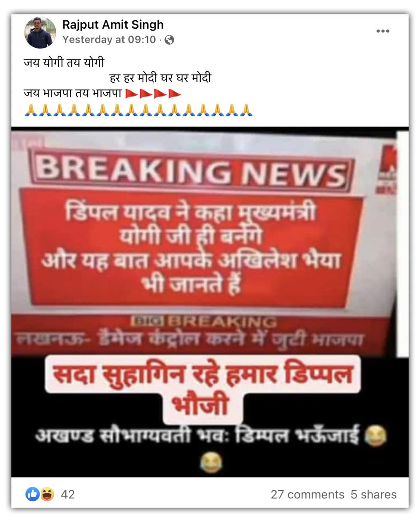Click the blue like reaction icon
Screen dimensions: 420x522
coord(32,494)
